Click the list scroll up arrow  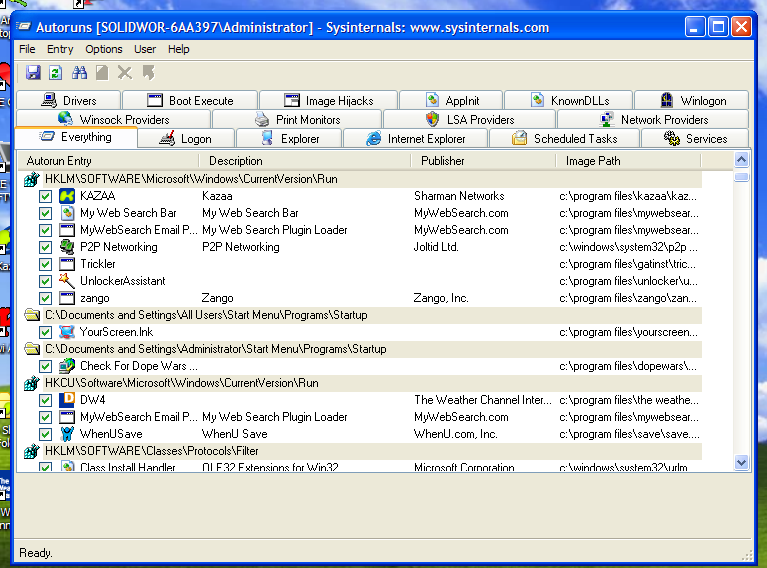click(x=742, y=160)
